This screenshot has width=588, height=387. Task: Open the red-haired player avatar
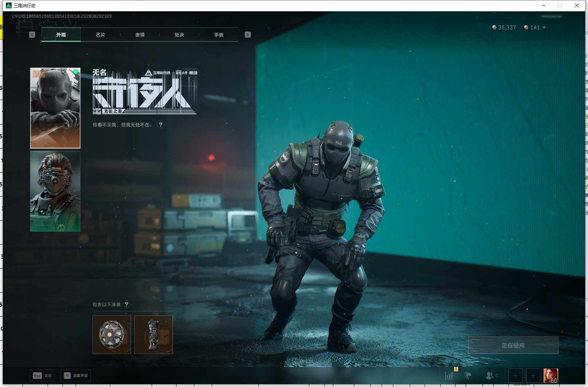click(551, 375)
